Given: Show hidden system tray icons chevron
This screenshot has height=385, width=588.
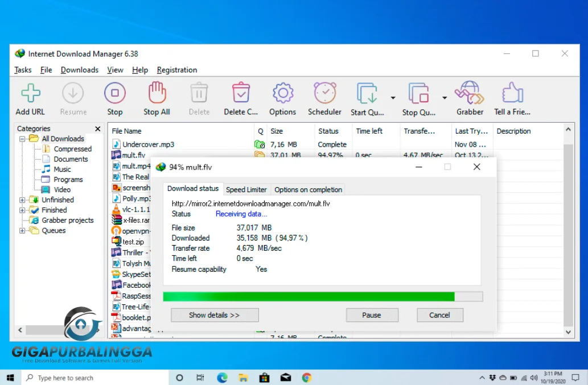Looking at the screenshot, I should click(x=482, y=378).
